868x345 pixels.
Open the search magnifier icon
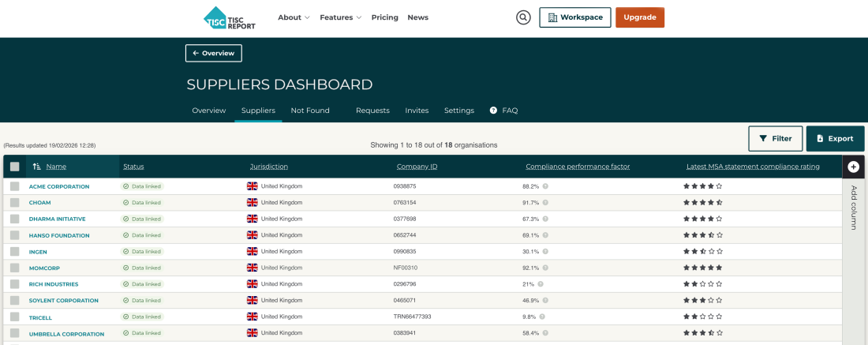click(523, 17)
